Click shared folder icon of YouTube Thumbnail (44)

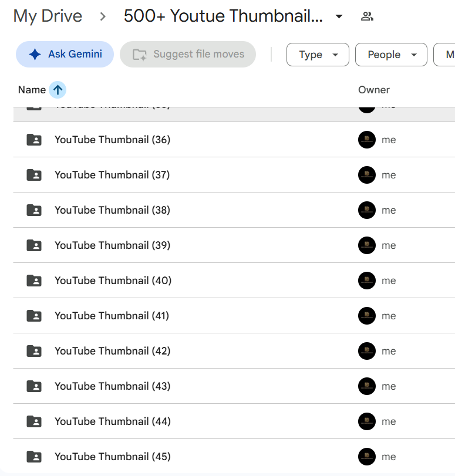34,421
